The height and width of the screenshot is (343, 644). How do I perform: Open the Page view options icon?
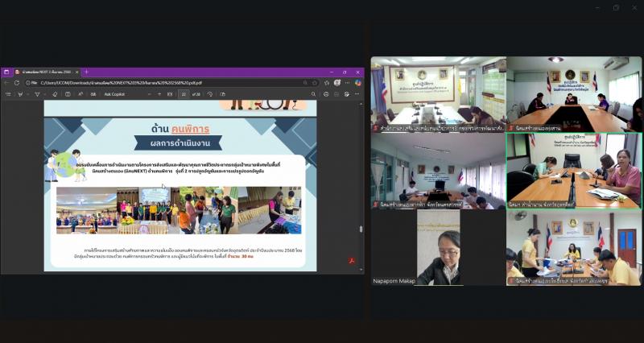(223, 94)
